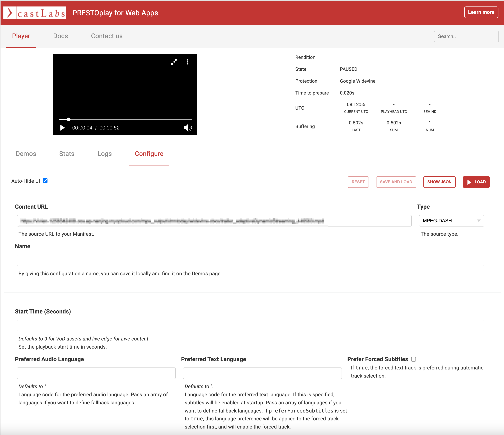
Task: Click into the Start Time (Seconds) field
Action: coord(250,326)
